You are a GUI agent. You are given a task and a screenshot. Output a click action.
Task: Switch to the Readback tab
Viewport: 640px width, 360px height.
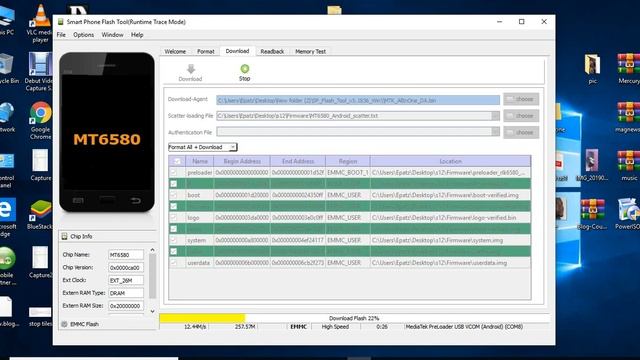272,51
